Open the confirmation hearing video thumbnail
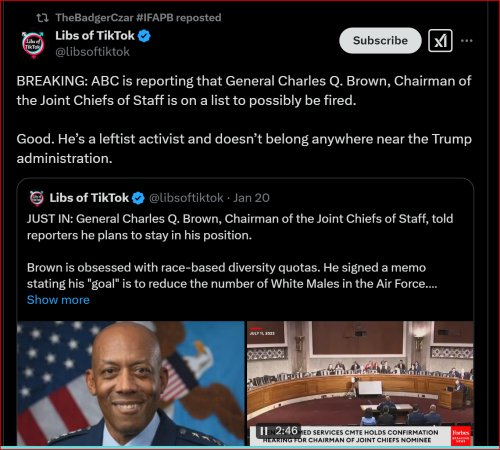Viewport: 500px width, 450px height. [x=360, y=383]
